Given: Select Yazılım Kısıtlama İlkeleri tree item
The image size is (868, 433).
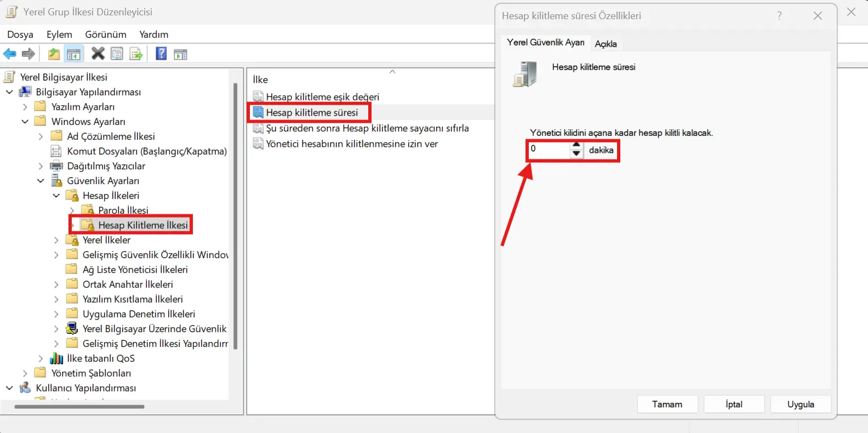Looking at the screenshot, I should tap(133, 299).
